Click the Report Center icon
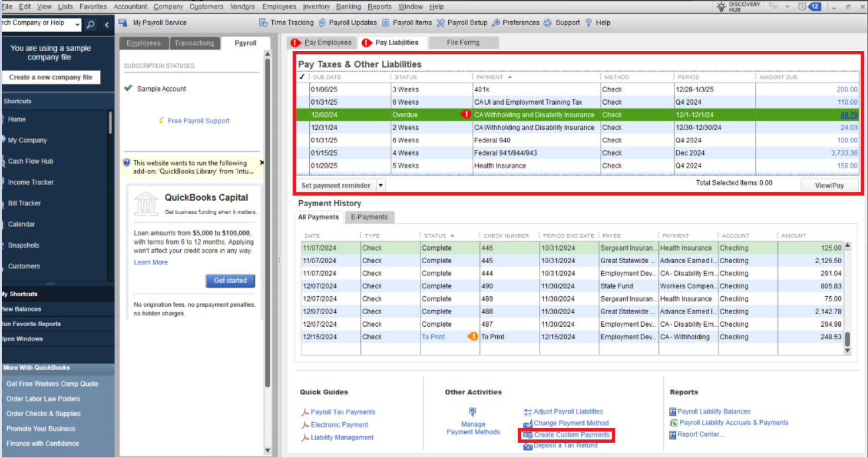The height and width of the screenshot is (458, 868). (673, 435)
